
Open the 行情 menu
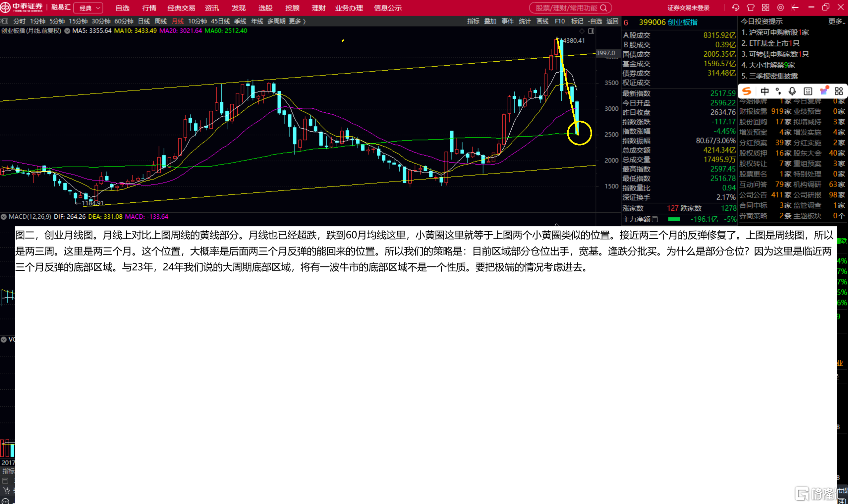[149, 8]
